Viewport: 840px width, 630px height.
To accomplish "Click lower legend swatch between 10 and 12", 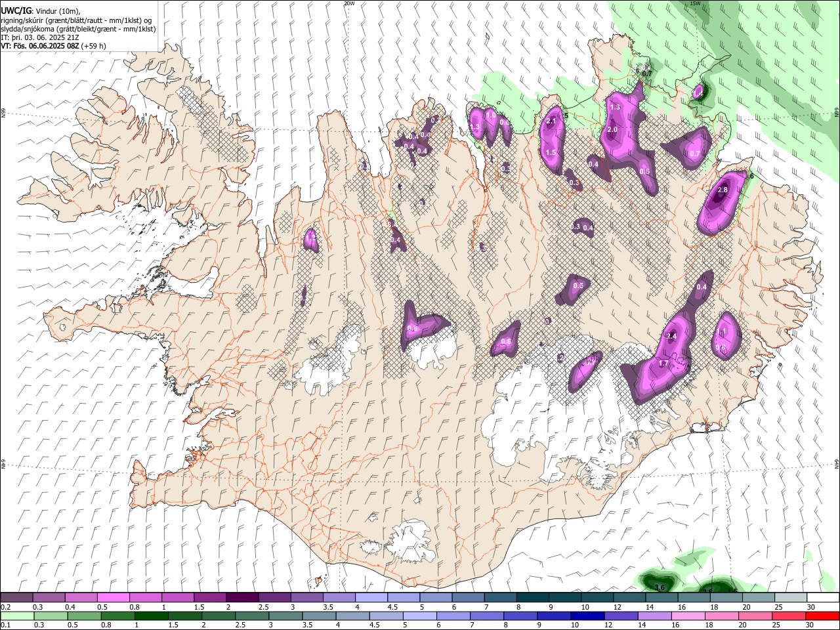I will [x=587, y=616].
